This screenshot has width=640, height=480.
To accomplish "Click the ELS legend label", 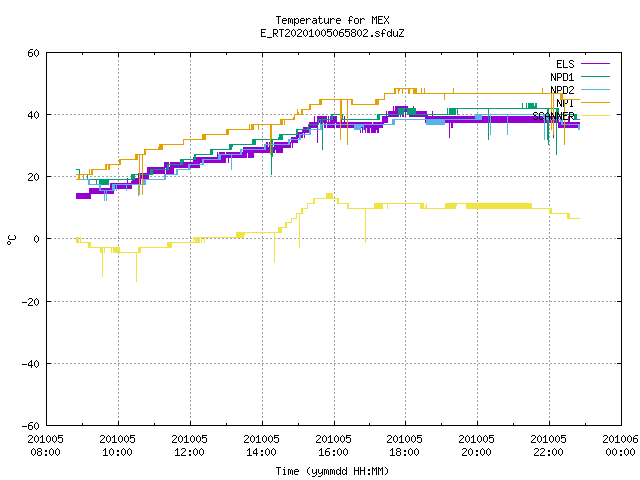I will [565, 64].
